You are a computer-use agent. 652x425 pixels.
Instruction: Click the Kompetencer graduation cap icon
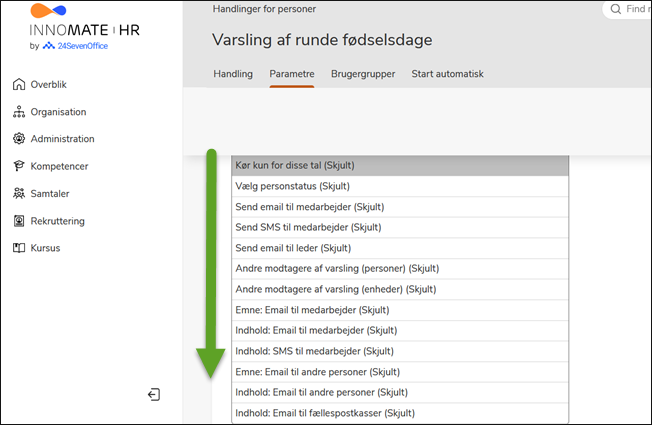pos(19,166)
